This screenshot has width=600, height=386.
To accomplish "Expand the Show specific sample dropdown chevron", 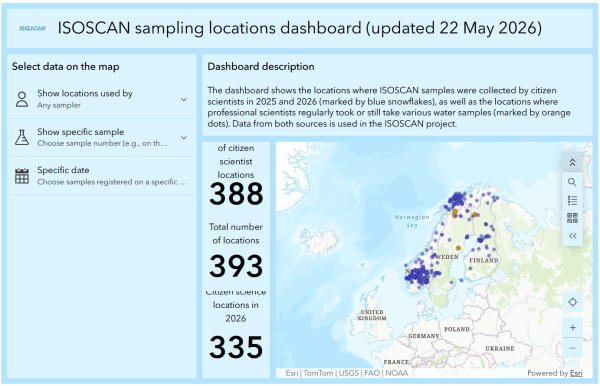I will tap(184, 137).
